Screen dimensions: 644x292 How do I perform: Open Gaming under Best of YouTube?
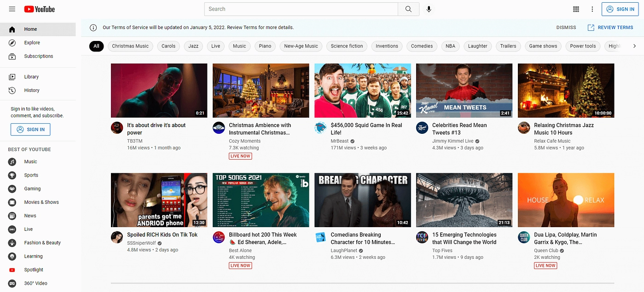[x=38, y=189]
